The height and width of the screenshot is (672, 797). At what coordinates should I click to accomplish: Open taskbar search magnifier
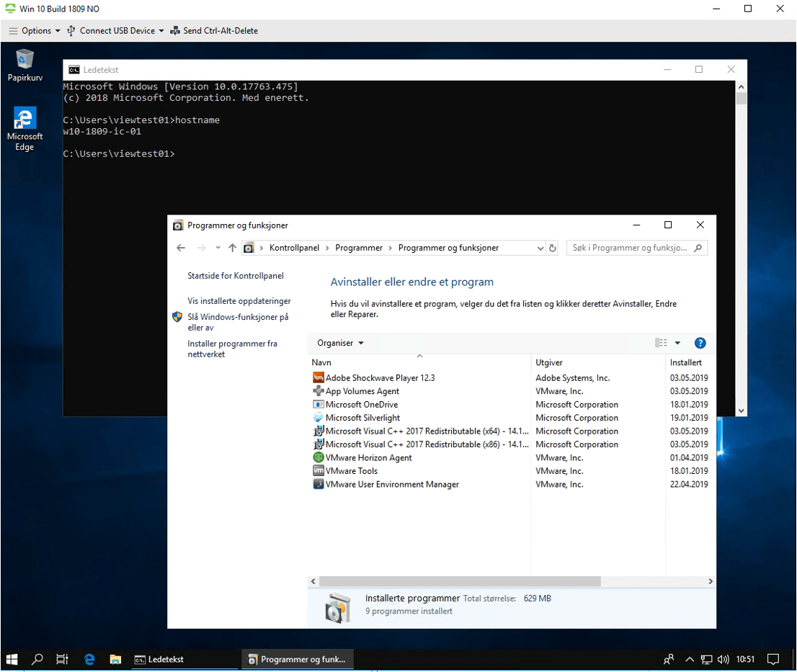[x=37, y=659]
